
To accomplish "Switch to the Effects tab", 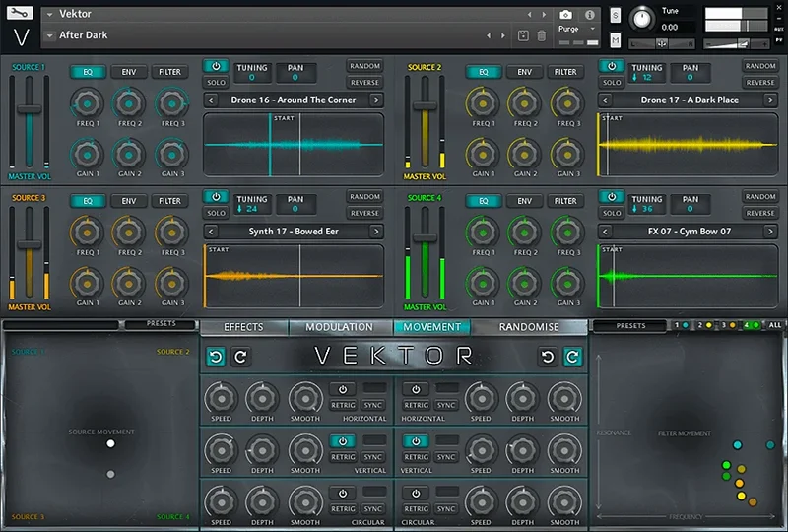I will click(243, 327).
